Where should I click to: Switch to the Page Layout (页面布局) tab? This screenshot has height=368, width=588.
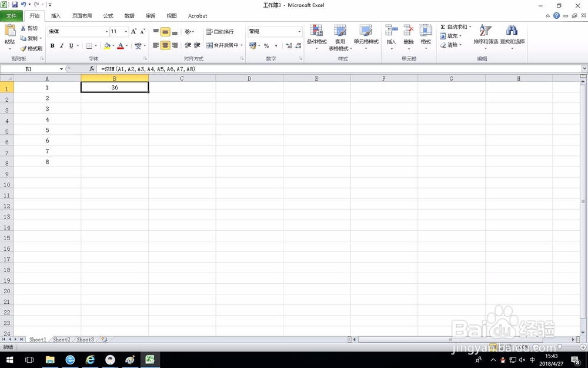pos(82,16)
